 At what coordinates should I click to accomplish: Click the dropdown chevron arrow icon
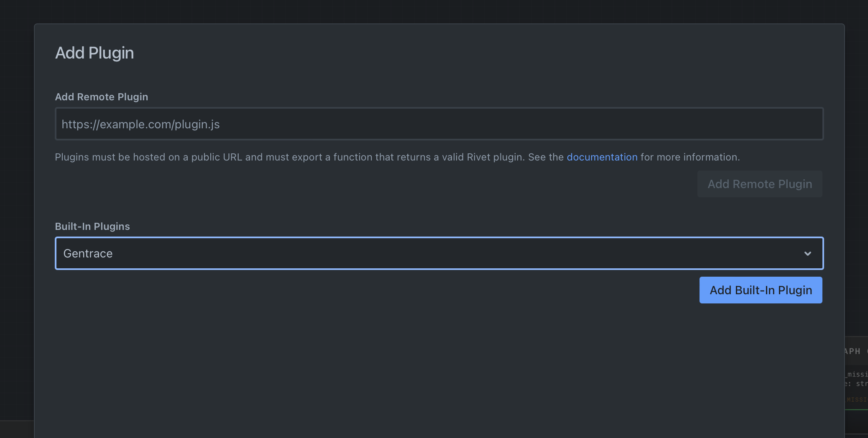(807, 254)
